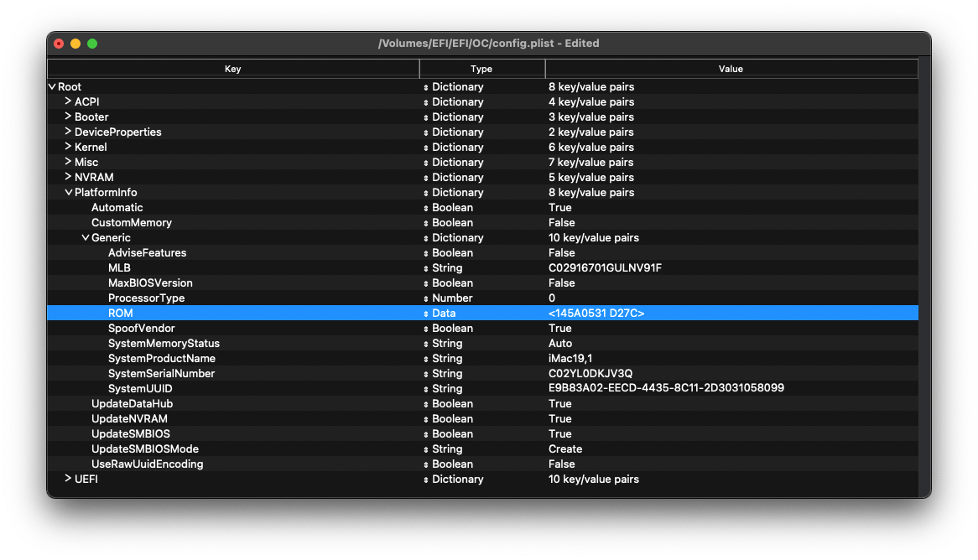Select the MaxBIOSVersion key
This screenshot has width=978, height=560.
pyautogui.click(x=150, y=283)
